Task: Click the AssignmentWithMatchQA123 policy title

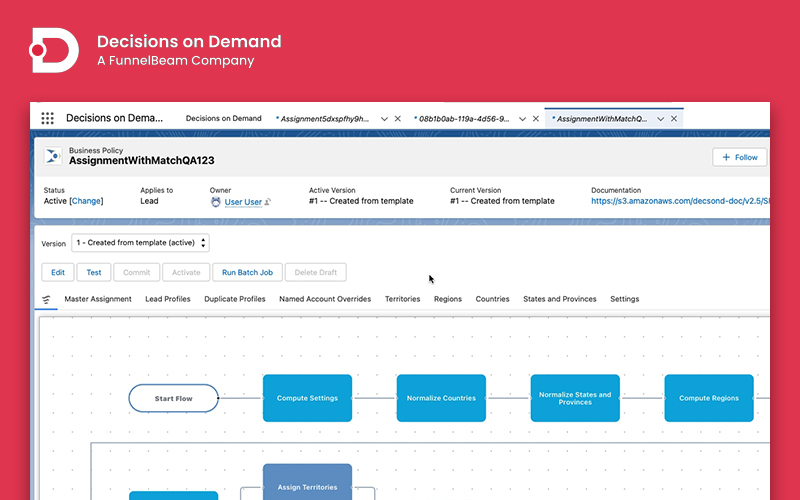Action: tap(142, 160)
